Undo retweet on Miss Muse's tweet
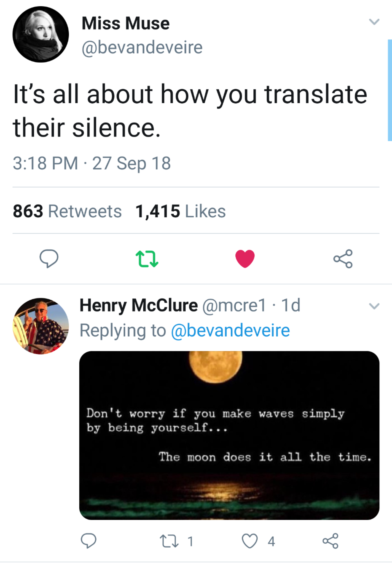392x565 pixels. tap(147, 258)
